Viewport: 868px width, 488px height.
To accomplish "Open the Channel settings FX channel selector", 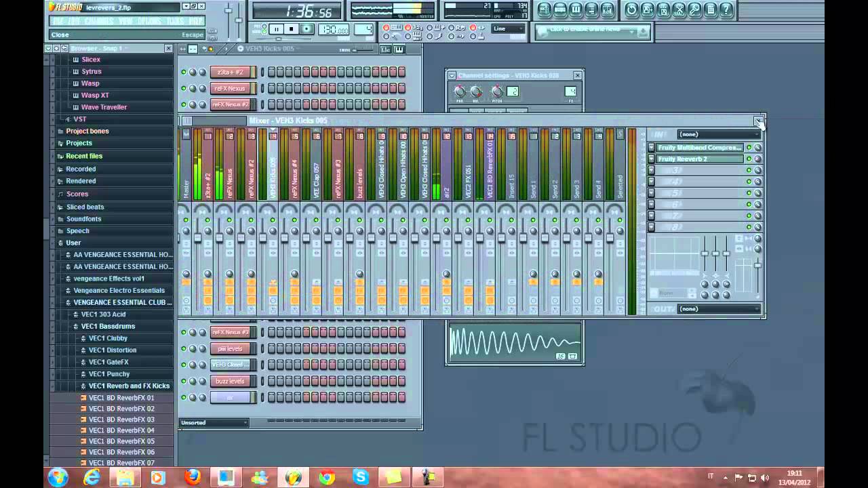I will 570,91.
